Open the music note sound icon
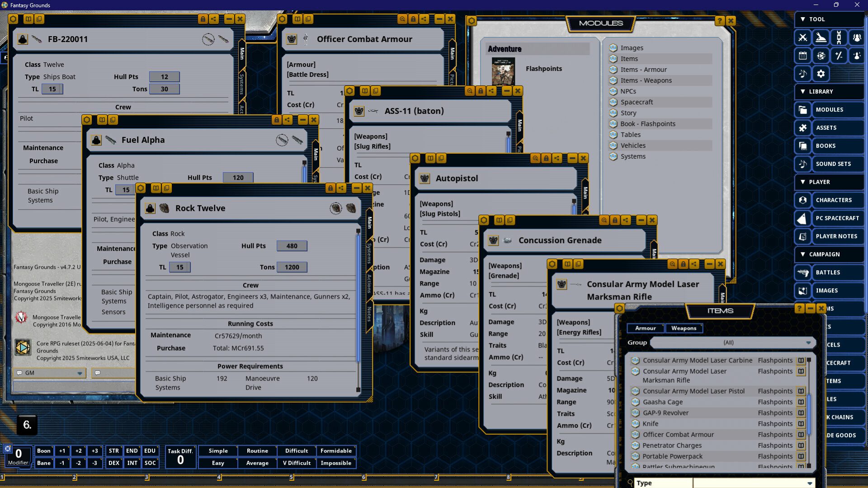 click(x=802, y=74)
